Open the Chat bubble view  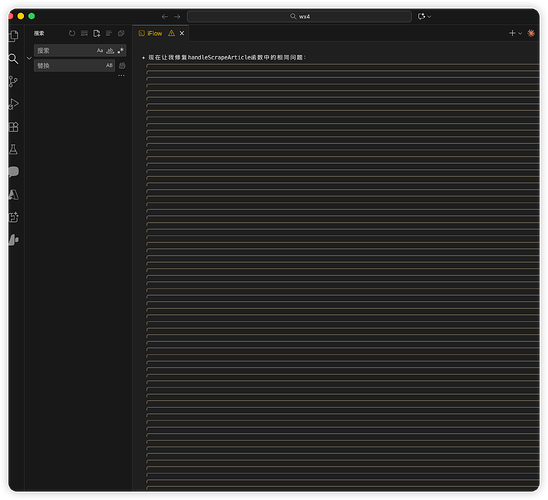13,172
